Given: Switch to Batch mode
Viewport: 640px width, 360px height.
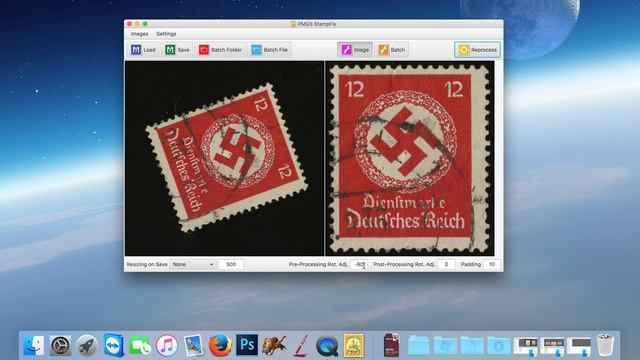Looking at the screenshot, I should click(391, 50).
